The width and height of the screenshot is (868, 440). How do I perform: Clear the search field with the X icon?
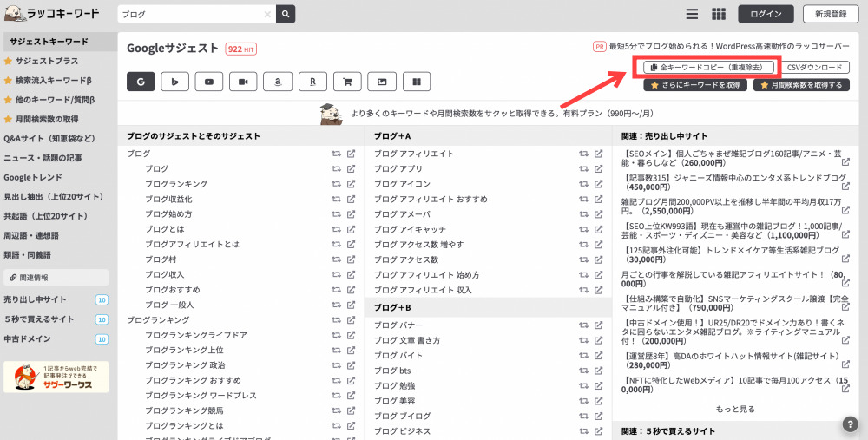[267, 15]
